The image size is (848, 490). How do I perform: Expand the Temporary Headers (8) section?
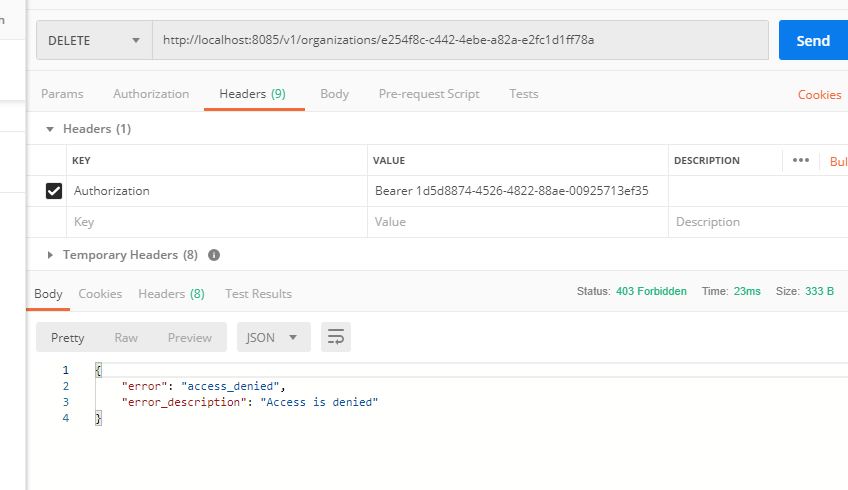click(50, 255)
